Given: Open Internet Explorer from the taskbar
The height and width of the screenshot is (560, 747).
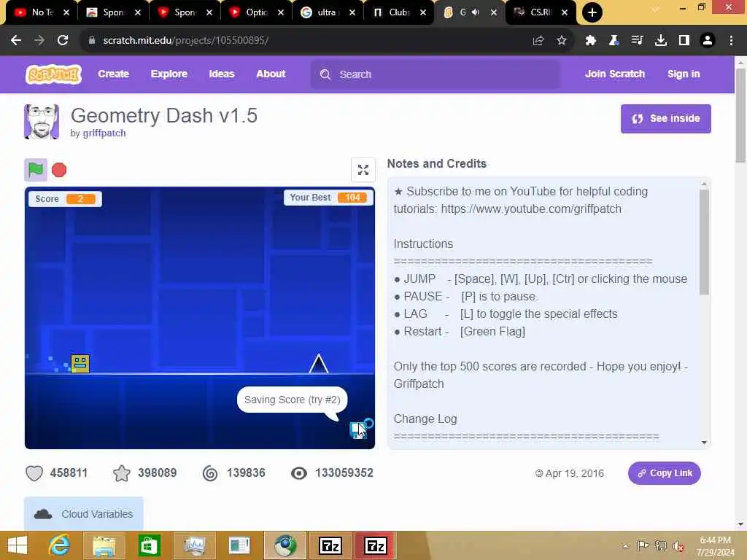Looking at the screenshot, I should tap(60, 545).
